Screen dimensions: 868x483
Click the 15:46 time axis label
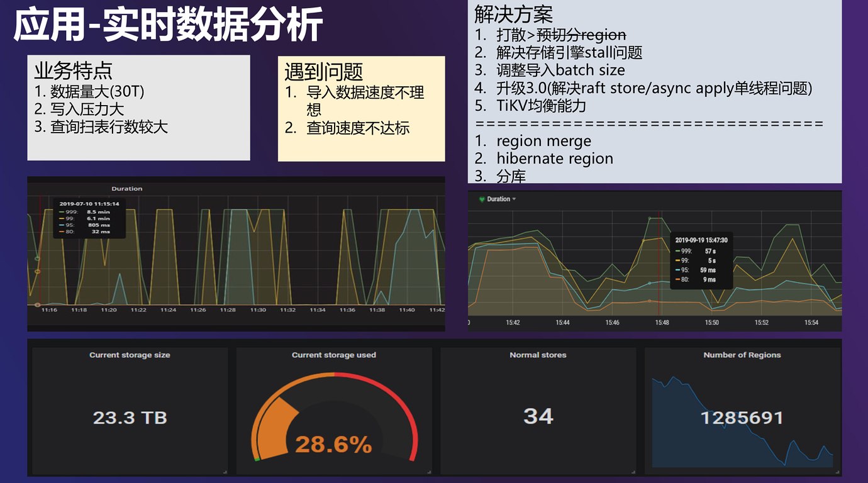[613, 323]
